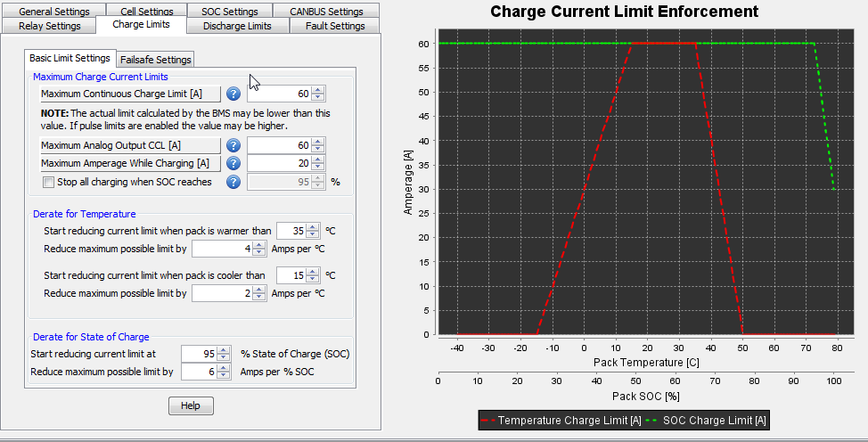Open the CANBUS Settings tab
This screenshot has width=868, height=442.
point(326,11)
